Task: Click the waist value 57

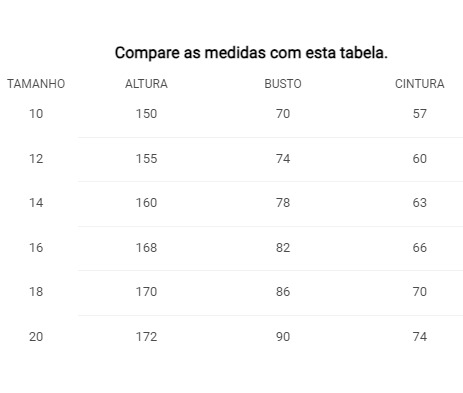Action: tap(420, 114)
